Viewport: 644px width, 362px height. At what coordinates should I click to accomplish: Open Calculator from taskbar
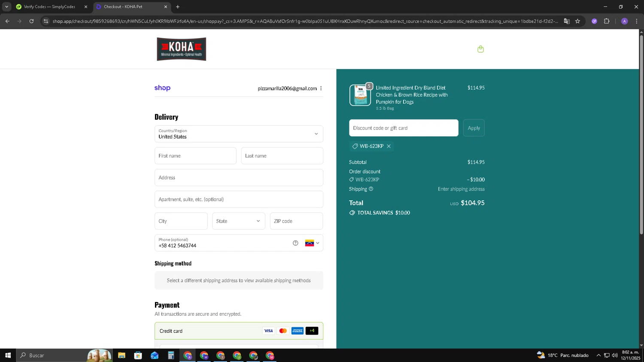[171, 355]
